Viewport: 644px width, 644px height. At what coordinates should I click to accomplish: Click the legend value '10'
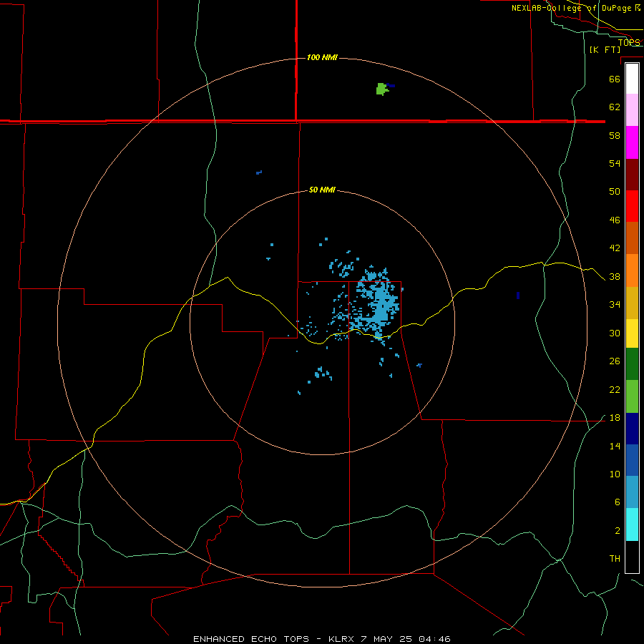pyautogui.click(x=615, y=474)
